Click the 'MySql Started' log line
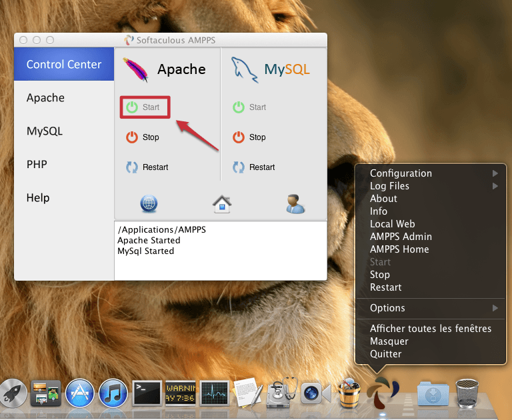The image size is (512, 420). click(145, 251)
